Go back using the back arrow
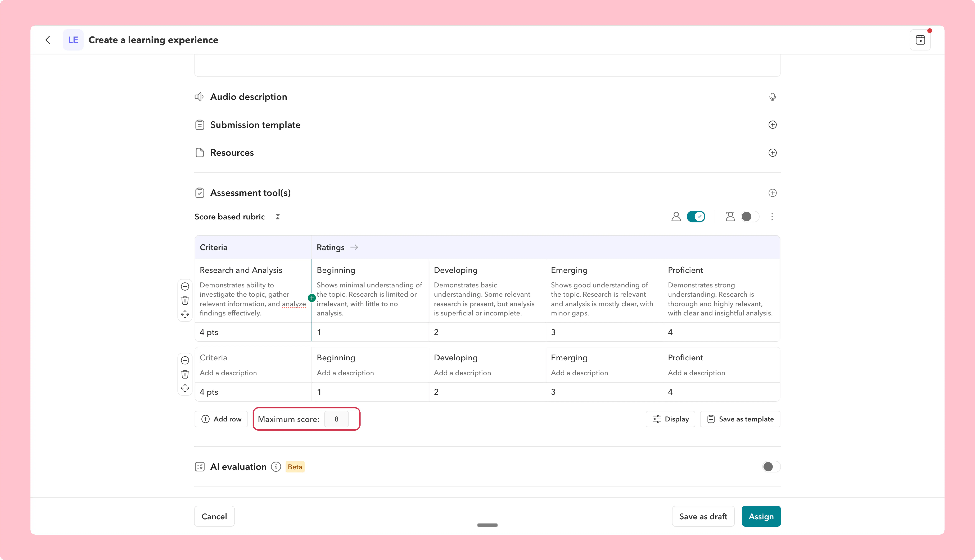The image size is (975, 560). [48, 40]
